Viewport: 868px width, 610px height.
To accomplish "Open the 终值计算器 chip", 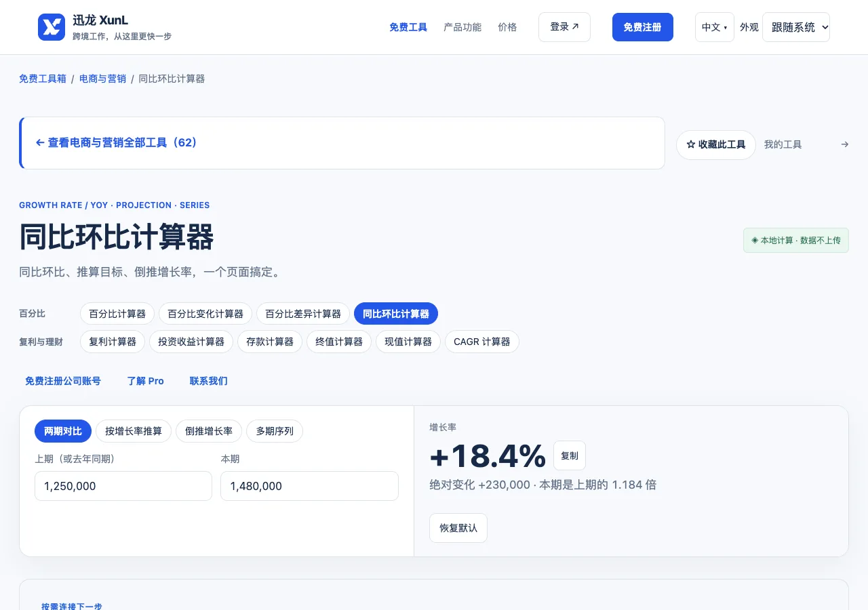I will pyautogui.click(x=339, y=342).
